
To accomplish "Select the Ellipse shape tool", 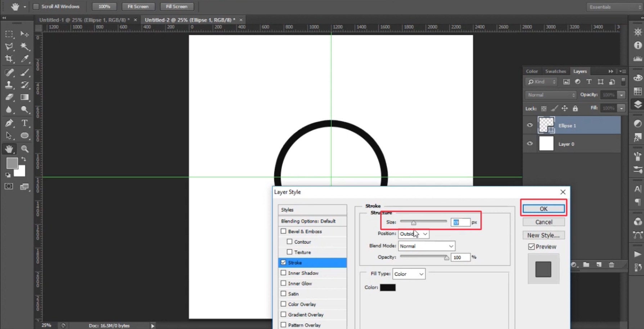I will tap(24, 136).
